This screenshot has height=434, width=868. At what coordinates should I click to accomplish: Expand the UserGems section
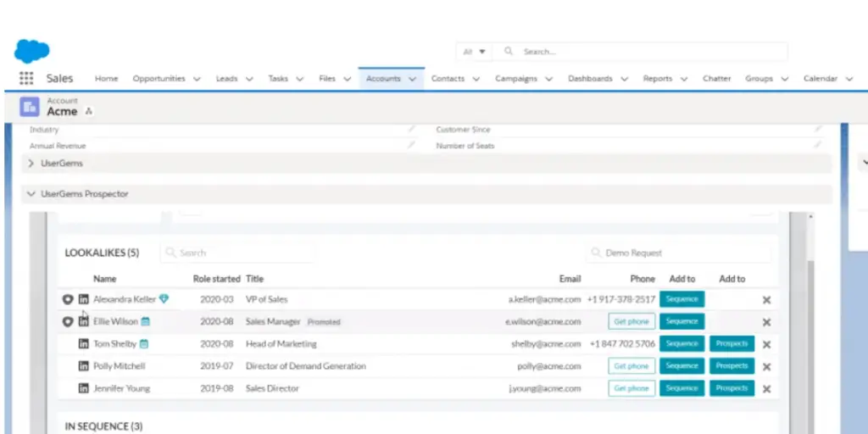pyautogui.click(x=31, y=163)
